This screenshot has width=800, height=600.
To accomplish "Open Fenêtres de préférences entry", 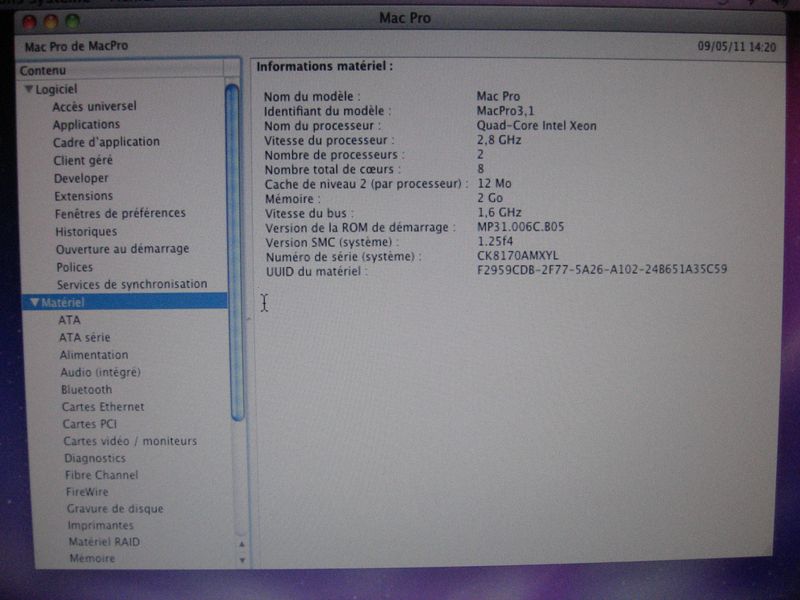I will point(120,213).
